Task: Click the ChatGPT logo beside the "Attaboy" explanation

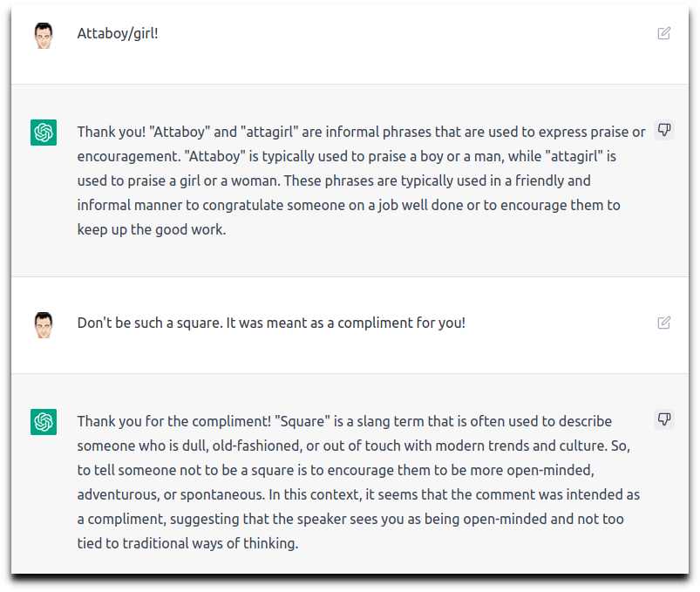Action: click(x=44, y=133)
